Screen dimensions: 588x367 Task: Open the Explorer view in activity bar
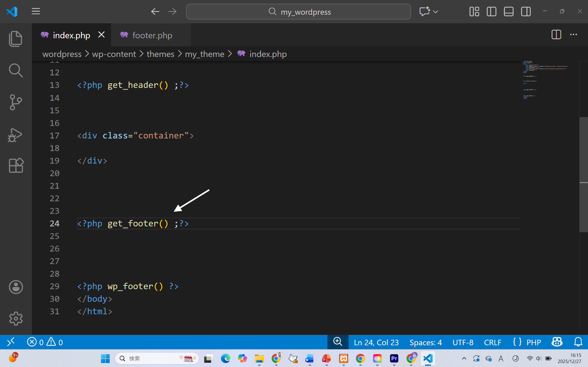(16, 39)
